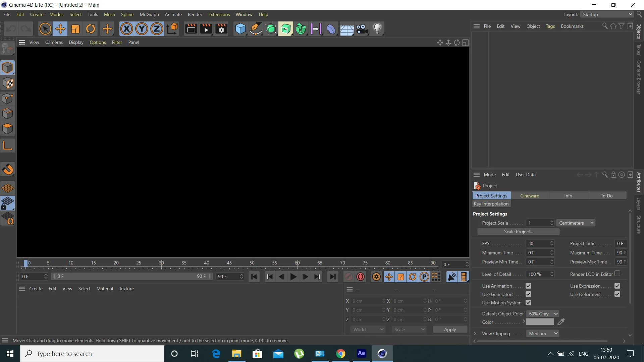Expand the Default Object Color dropdown
This screenshot has height=362, width=644.
click(x=542, y=314)
